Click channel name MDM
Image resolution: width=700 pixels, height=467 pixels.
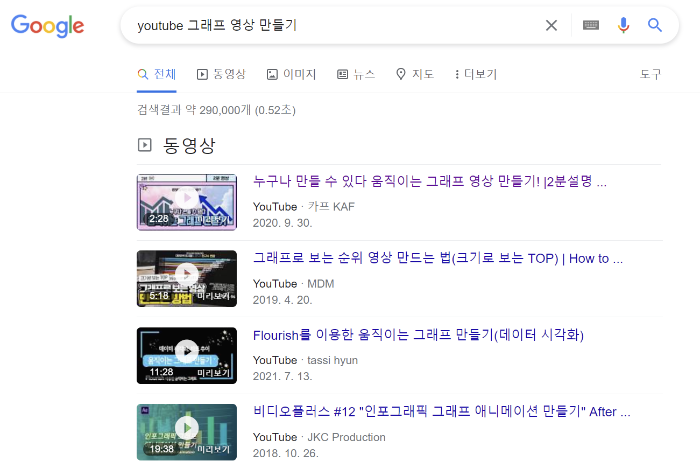click(321, 284)
